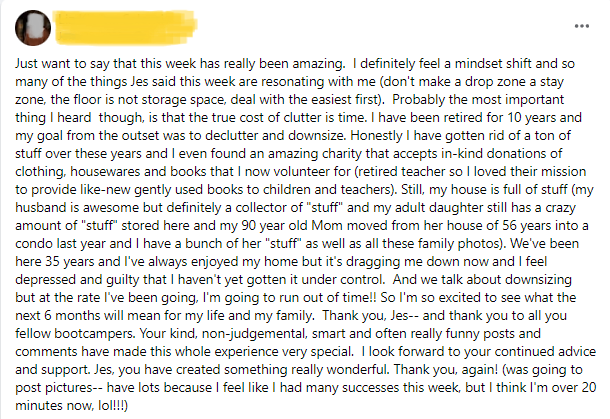Open the post options three-dot menu
Image resolution: width=610 pixels, height=419 pixels.
point(582,26)
